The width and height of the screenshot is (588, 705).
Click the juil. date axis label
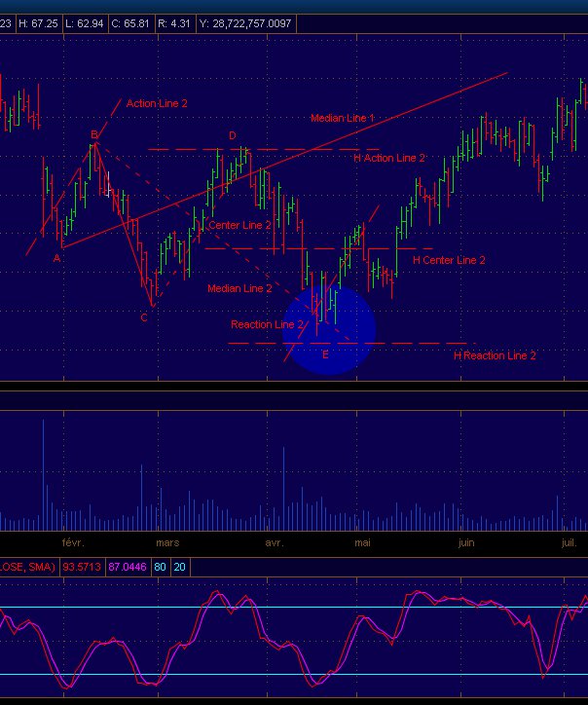point(570,542)
